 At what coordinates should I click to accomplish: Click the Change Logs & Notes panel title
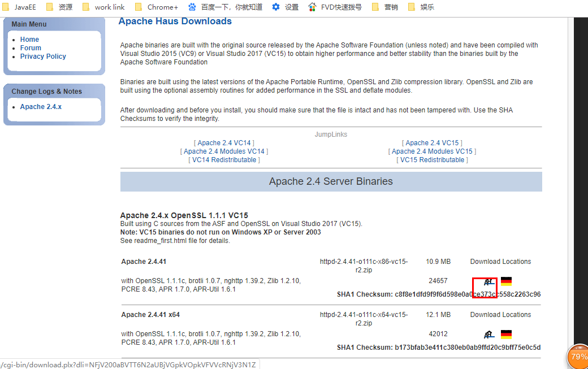click(x=46, y=92)
